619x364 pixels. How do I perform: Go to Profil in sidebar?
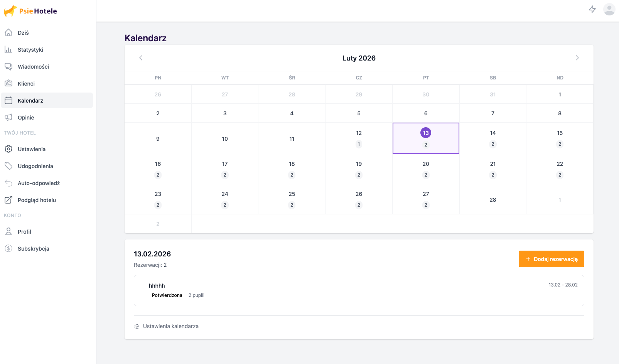[24, 232]
